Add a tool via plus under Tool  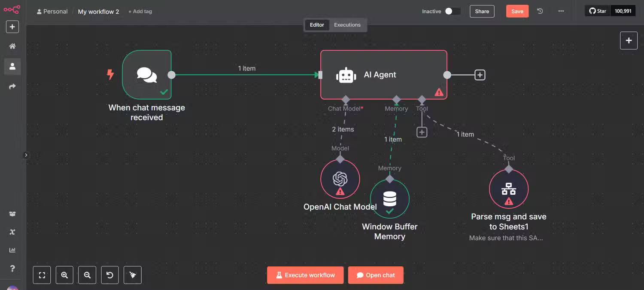click(422, 132)
